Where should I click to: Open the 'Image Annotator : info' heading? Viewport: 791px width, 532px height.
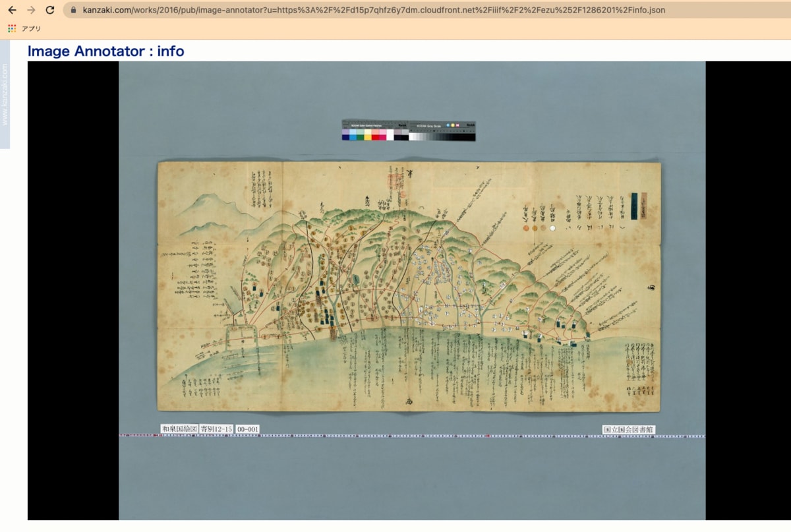[106, 51]
